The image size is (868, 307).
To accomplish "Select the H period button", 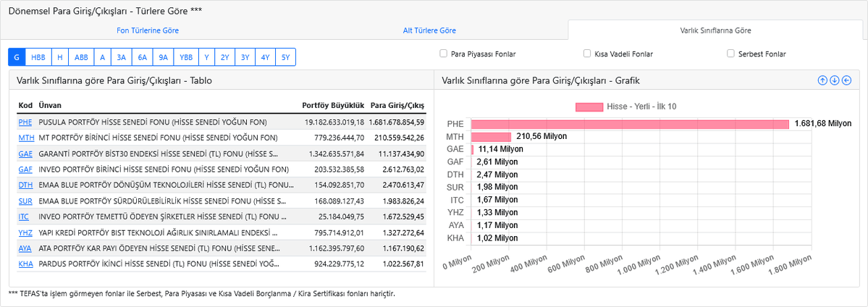I will pyautogui.click(x=60, y=57).
